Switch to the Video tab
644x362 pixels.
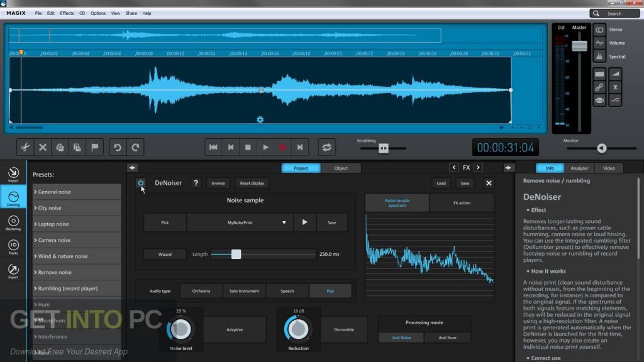click(609, 168)
